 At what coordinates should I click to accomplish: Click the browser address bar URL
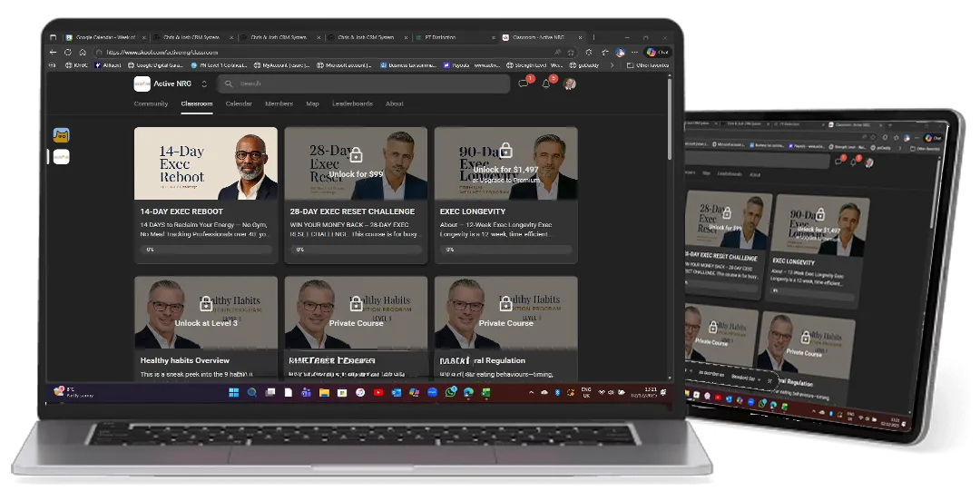[162, 53]
